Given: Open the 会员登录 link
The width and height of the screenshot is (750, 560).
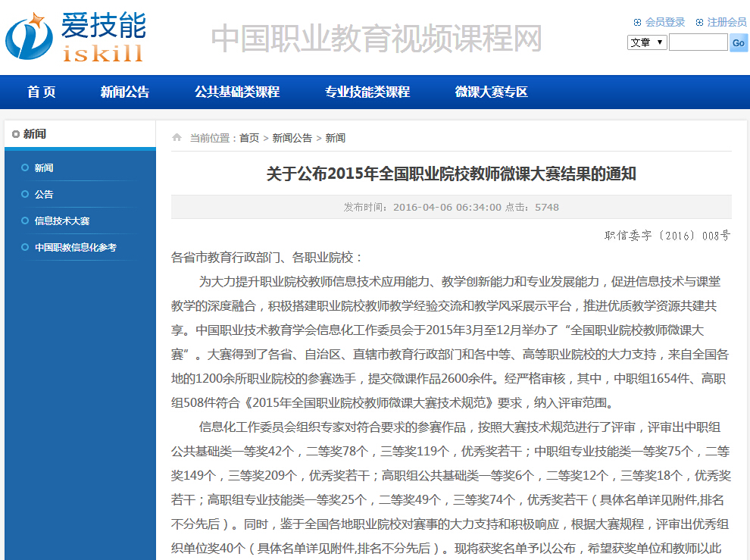Looking at the screenshot, I should coord(665,23).
